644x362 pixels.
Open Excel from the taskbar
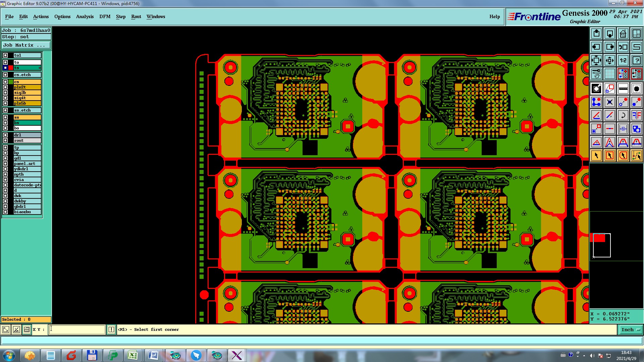(x=133, y=355)
